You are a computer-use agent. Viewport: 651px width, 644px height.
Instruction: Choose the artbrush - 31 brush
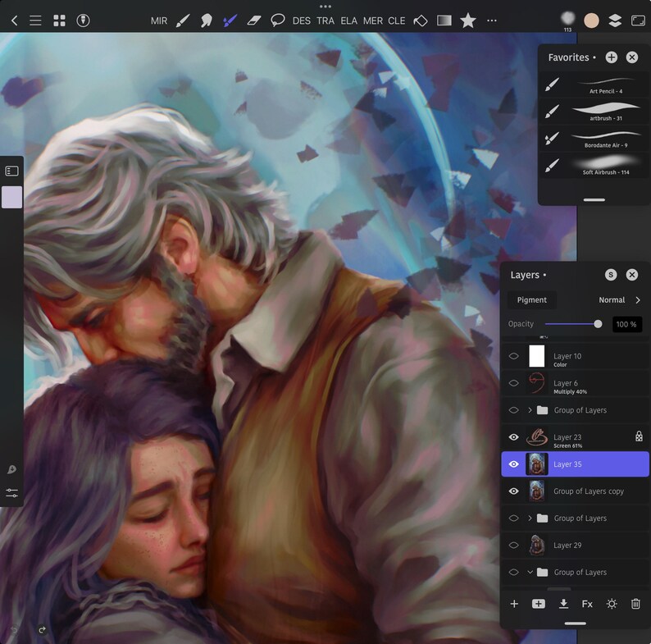click(594, 112)
